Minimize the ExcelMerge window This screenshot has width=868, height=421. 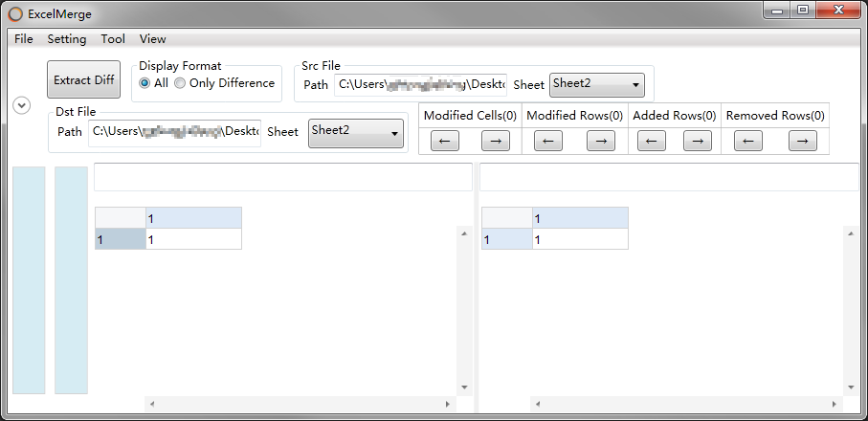[x=777, y=11]
